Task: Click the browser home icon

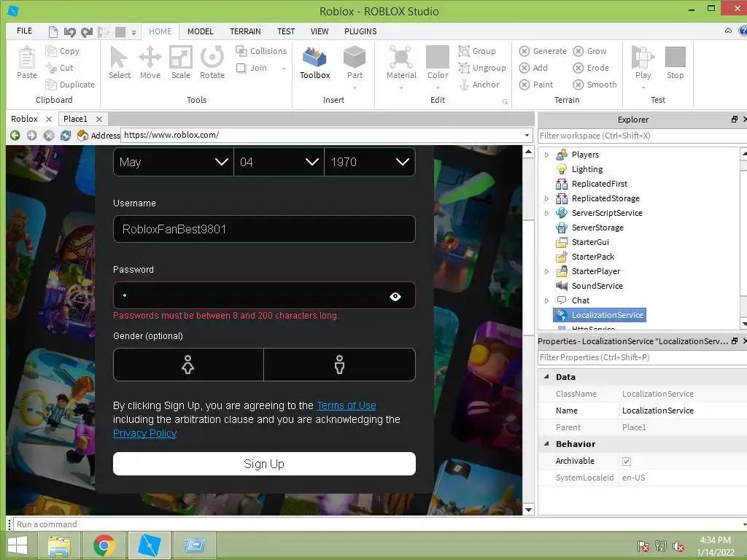Action: point(82,135)
